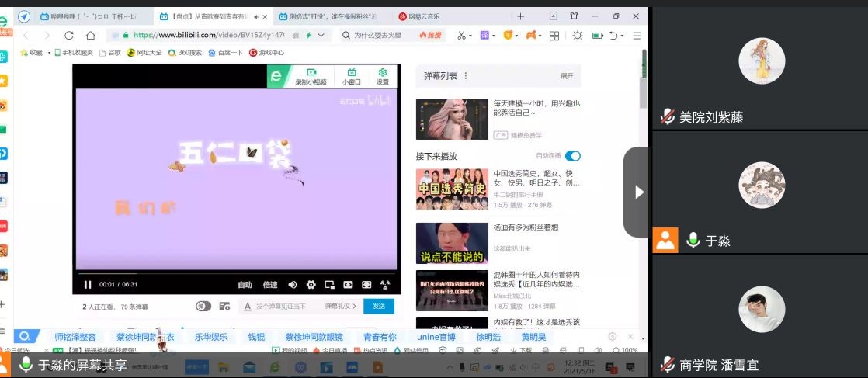Switch to the 网易云音乐 browser tab
Screen dimensions: 868x378
click(x=425, y=16)
